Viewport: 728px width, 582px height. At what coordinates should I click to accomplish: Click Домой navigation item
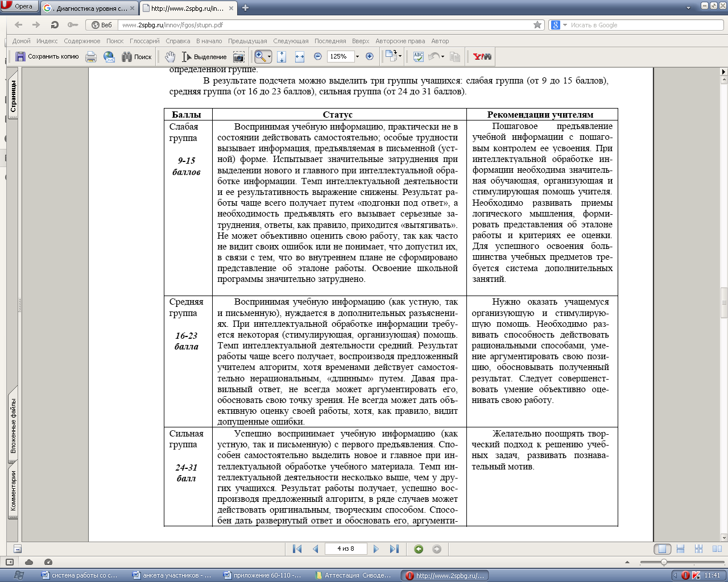22,41
